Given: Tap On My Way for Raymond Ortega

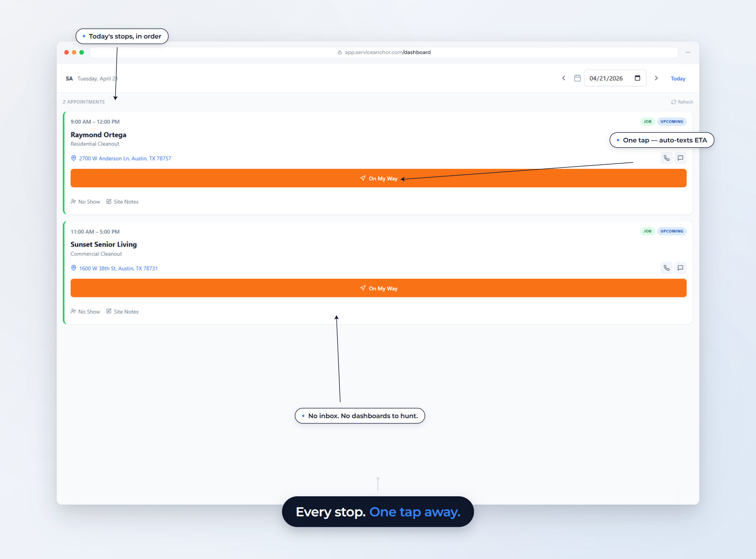Looking at the screenshot, I should point(378,178).
